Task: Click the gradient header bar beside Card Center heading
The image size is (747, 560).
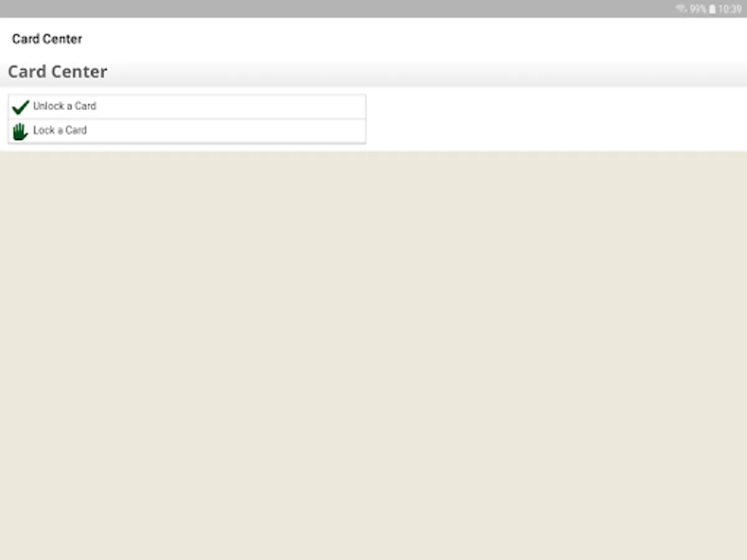Action: point(427,73)
